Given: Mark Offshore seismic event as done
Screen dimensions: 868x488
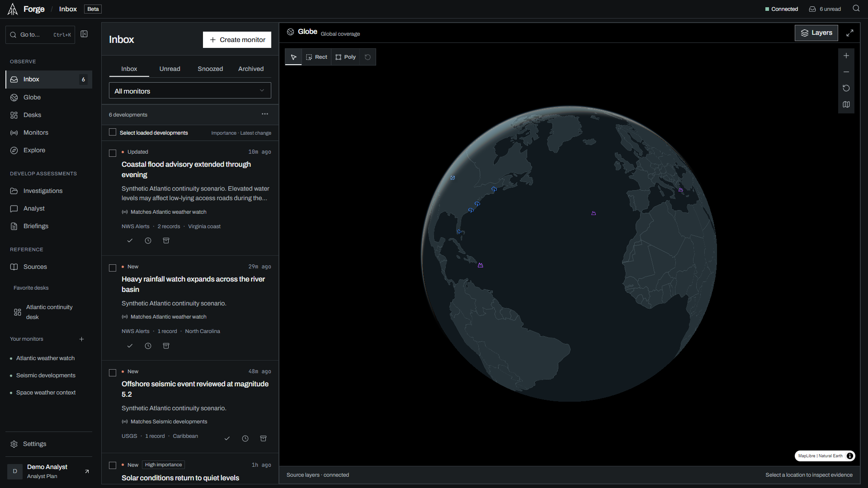Looking at the screenshot, I should pos(227,439).
